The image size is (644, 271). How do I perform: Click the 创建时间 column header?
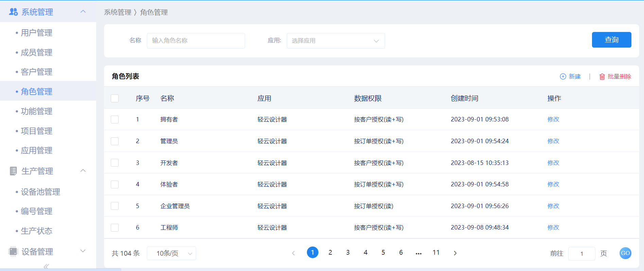[x=465, y=98]
